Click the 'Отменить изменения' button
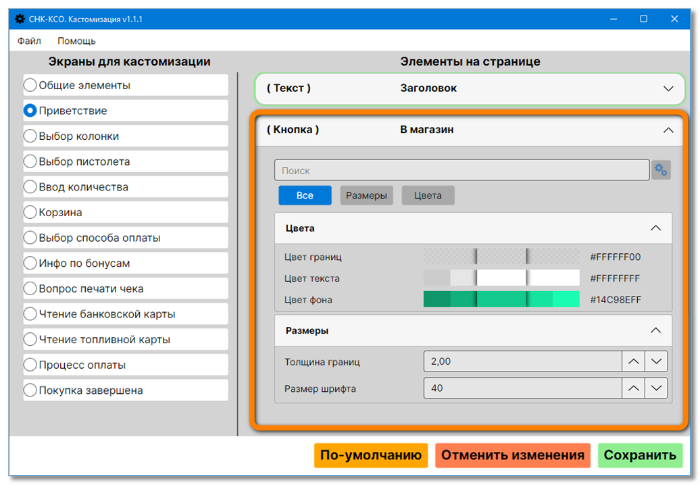 click(x=512, y=456)
